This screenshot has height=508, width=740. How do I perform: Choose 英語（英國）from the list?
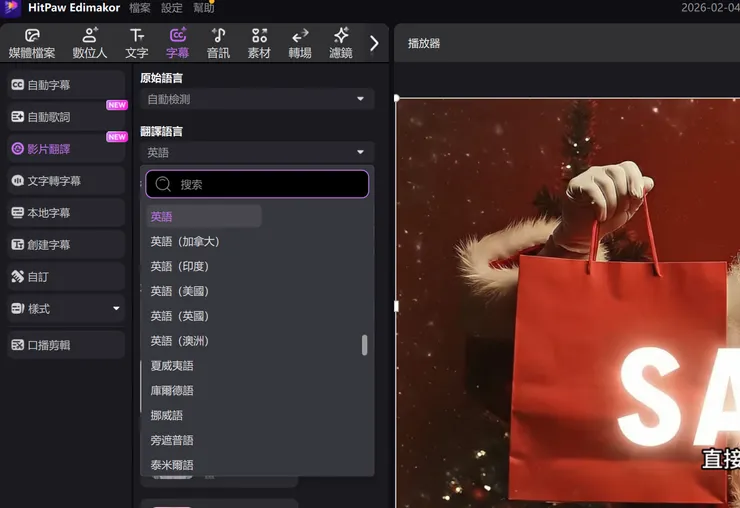coord(179,316)
